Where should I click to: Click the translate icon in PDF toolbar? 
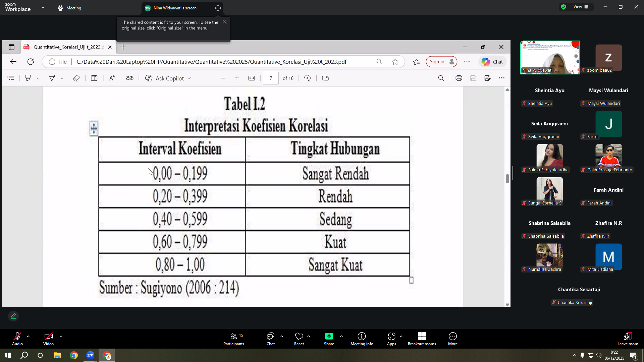tap(130, 78)
